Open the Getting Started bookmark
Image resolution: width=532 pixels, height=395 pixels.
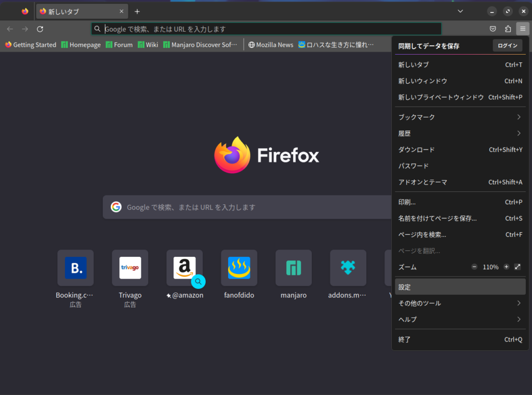pos(31,45)
